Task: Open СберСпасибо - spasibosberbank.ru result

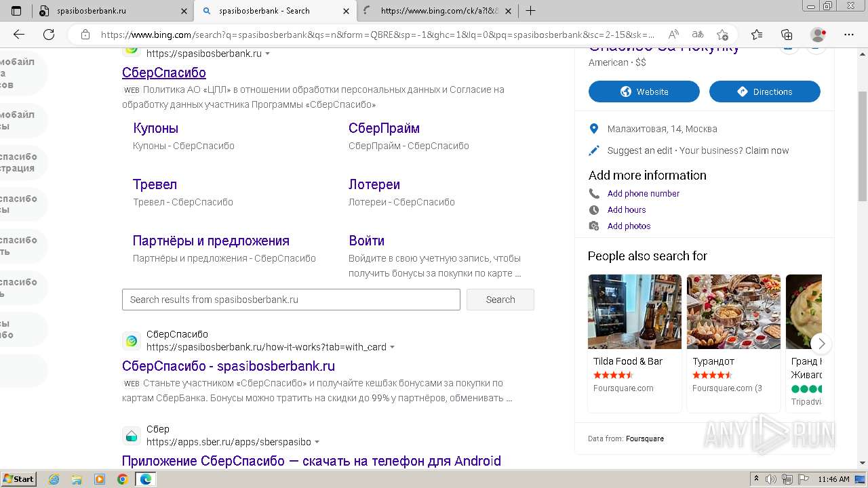Action: point(229,366)
